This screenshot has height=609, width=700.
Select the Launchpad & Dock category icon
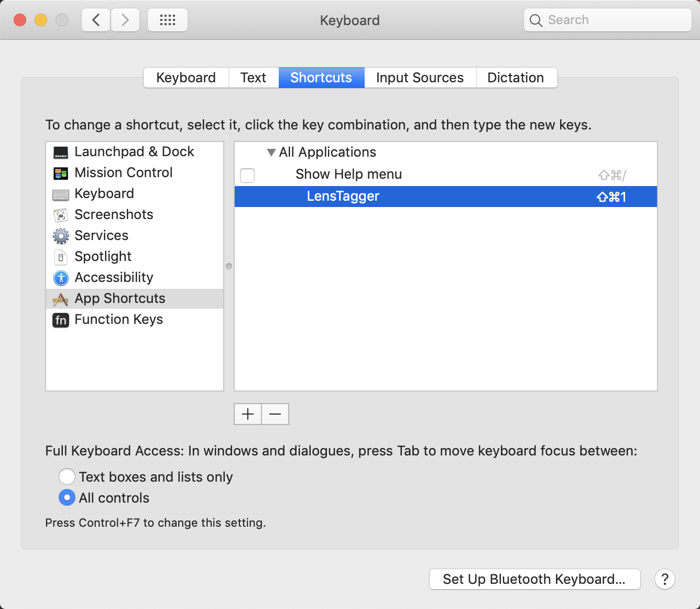point(61,152)
